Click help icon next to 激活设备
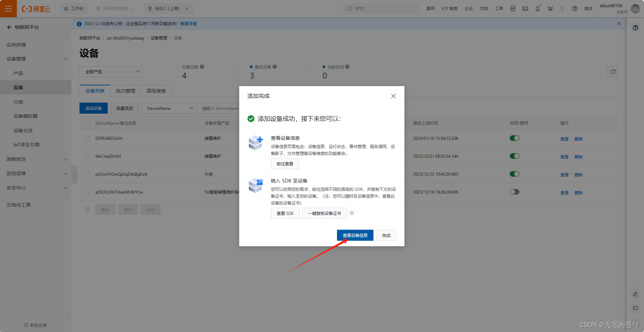Viewport: 644px width, 332px height. click(x=275, y=67)
